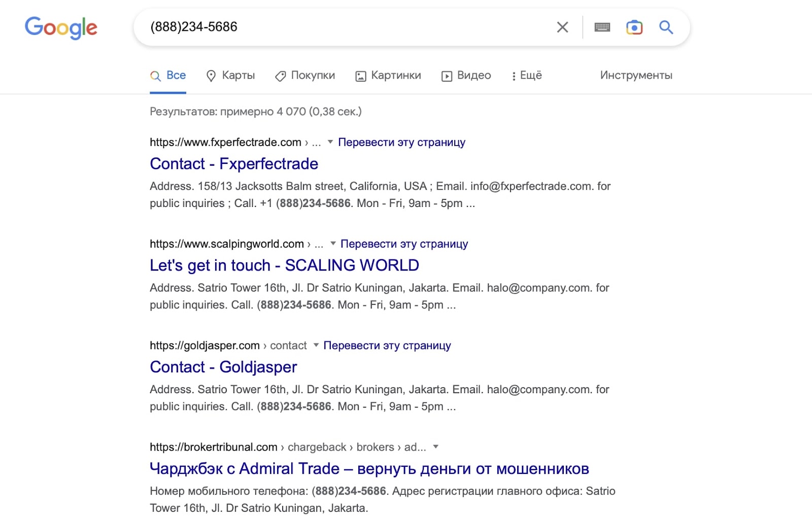This screenshot has height=518, width=812.
Task: Expand the Ещё menu
Action: click(527, 76)
